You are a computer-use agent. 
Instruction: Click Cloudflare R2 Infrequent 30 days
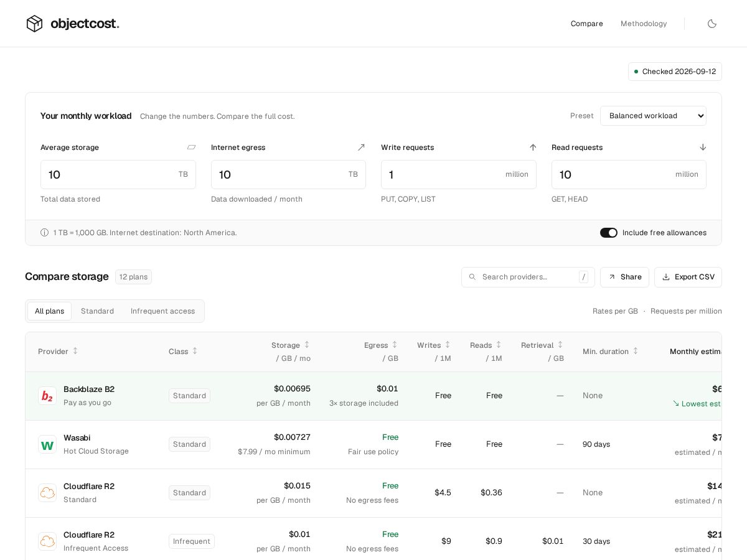[x=596, y=541]
